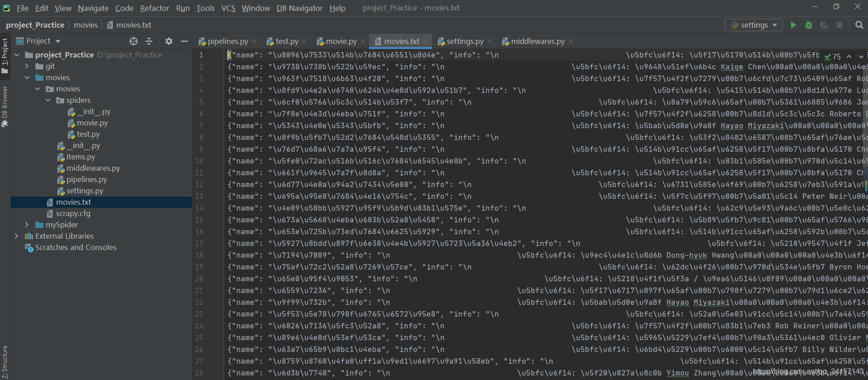Image resolution: width=868 pixels, height=380 pixels.
Task: Click line number 14 in the gutter
Action: (x=199, y=208)
